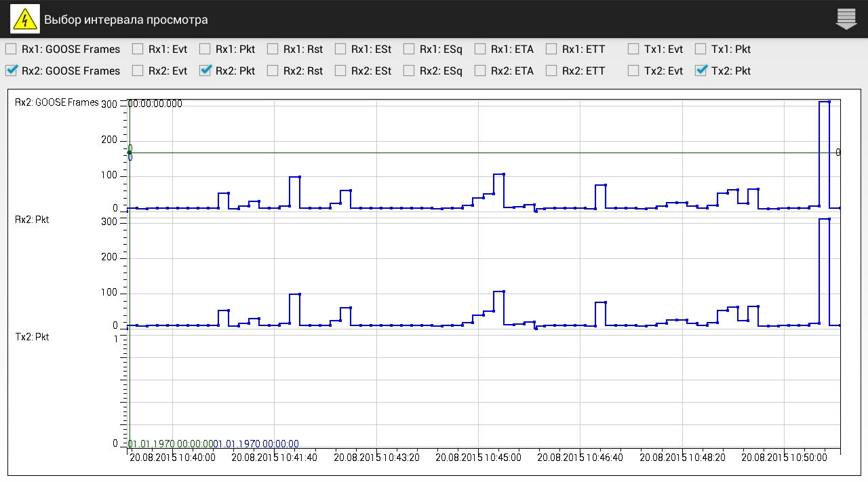
Task: Click the 10:45:00 label on the time axis
Action: [x=479, y=458]
